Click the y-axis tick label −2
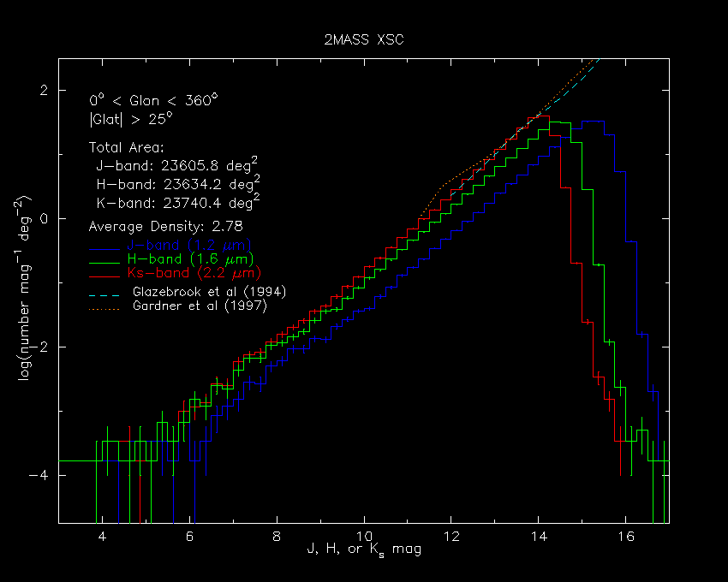728x582 pixels. pos(43,347)
